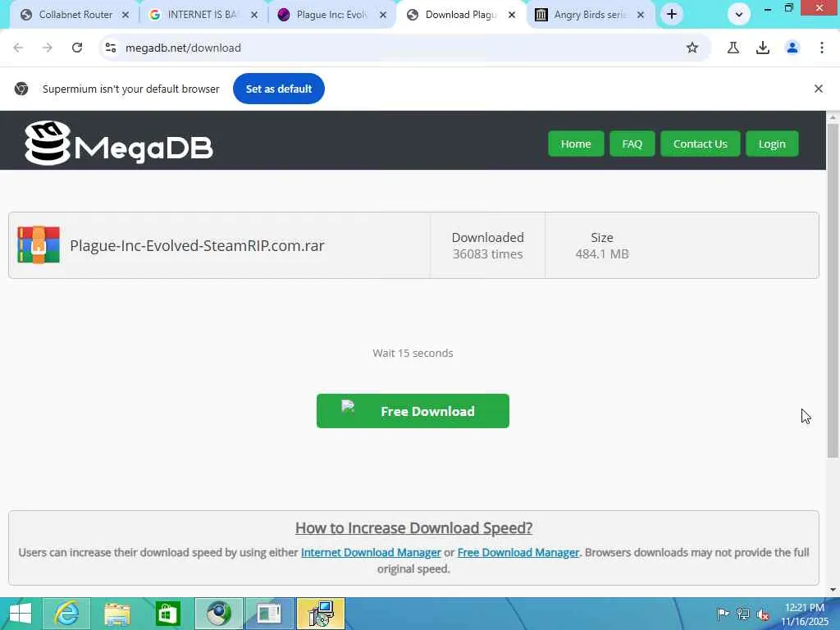Click the How to Increase Download Speed heading
Screen dimensions: 840x630
coord(413,528)
